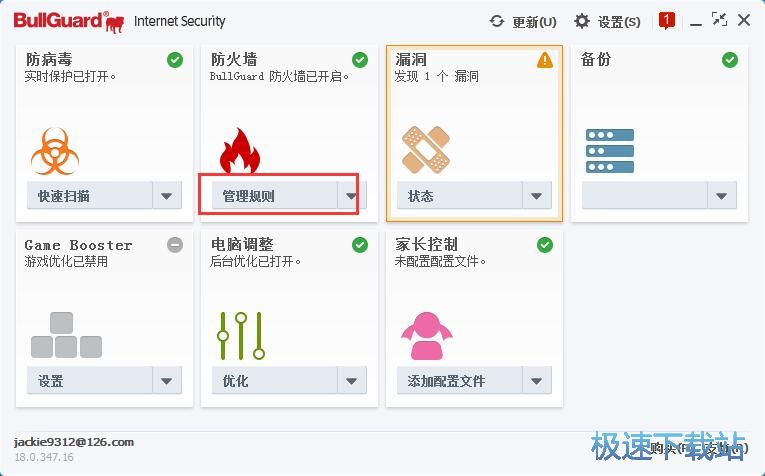Open the 设置(S) settings menu
The width and height of the screenshot is (765, 476).
[x=608, y=21]
